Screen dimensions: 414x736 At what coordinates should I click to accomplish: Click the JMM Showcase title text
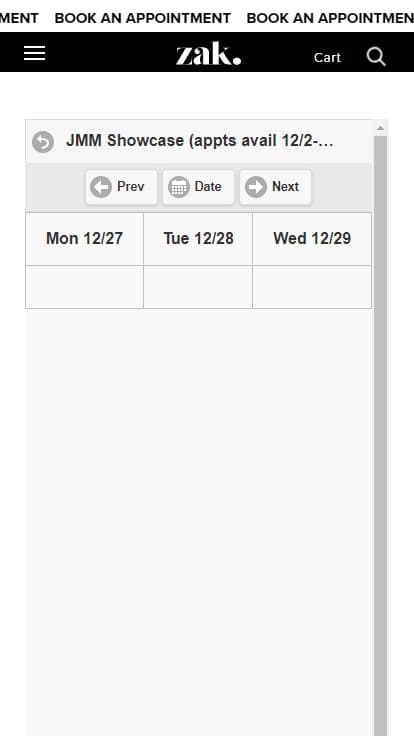click(200, 140)
